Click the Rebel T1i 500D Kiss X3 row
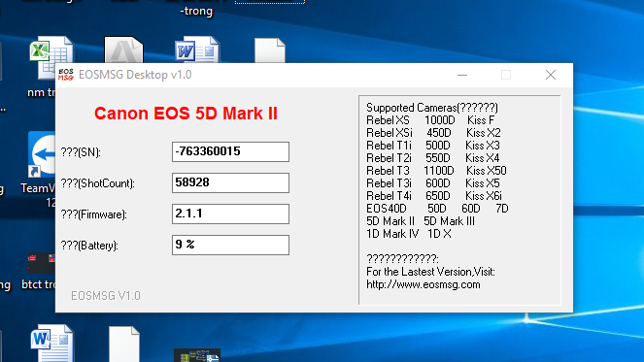644x362 pixels. 433,146
